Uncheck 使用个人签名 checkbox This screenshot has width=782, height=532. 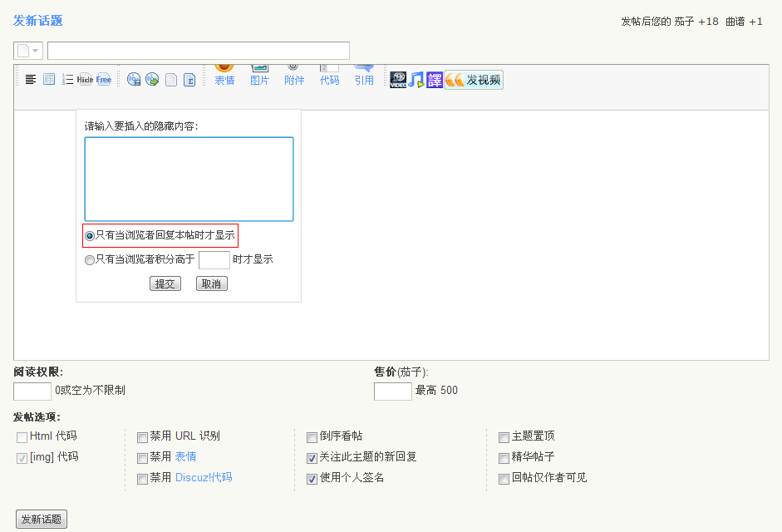click(312, 479)
